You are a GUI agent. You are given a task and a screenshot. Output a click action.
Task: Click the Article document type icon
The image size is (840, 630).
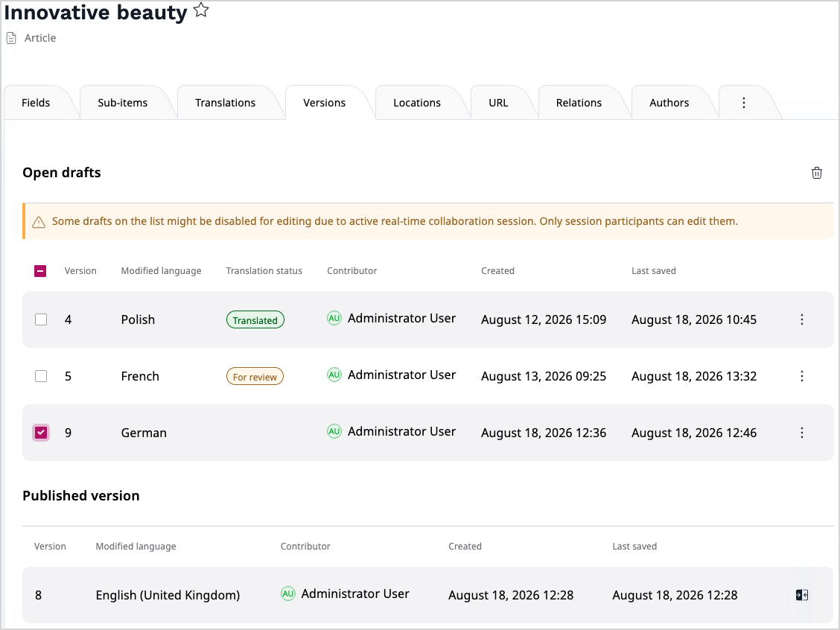(11, 38)
